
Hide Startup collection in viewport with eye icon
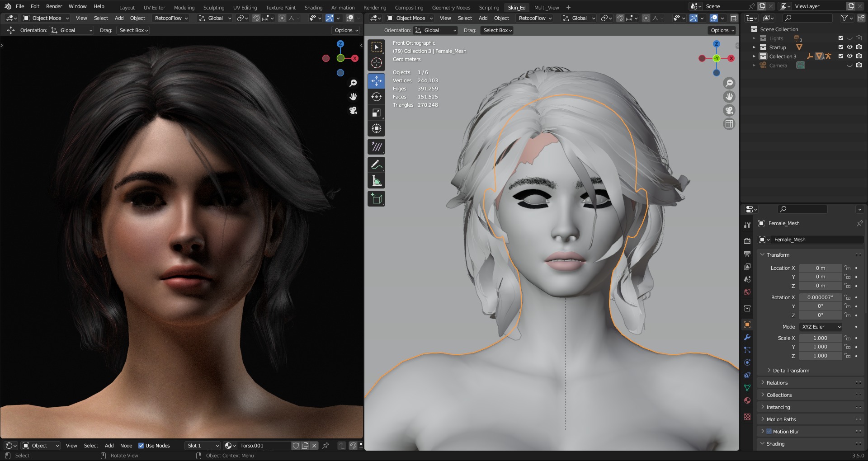click(849, 47)
